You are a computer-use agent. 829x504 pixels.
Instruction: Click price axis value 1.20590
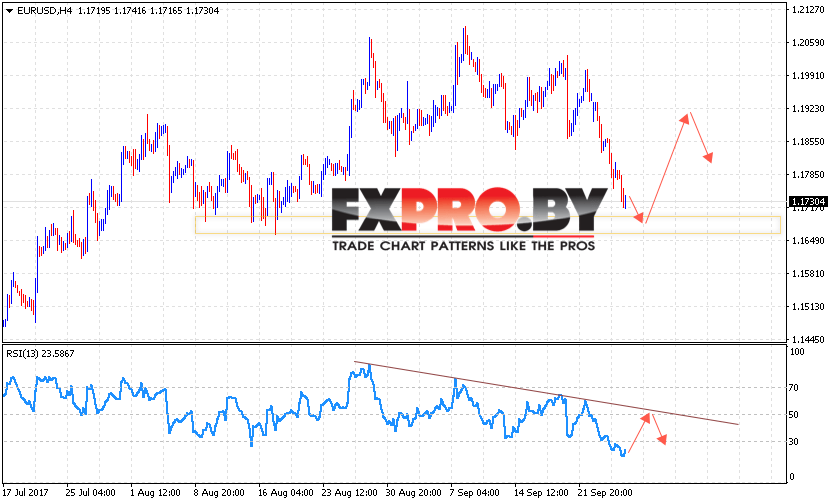click(808, 42)
